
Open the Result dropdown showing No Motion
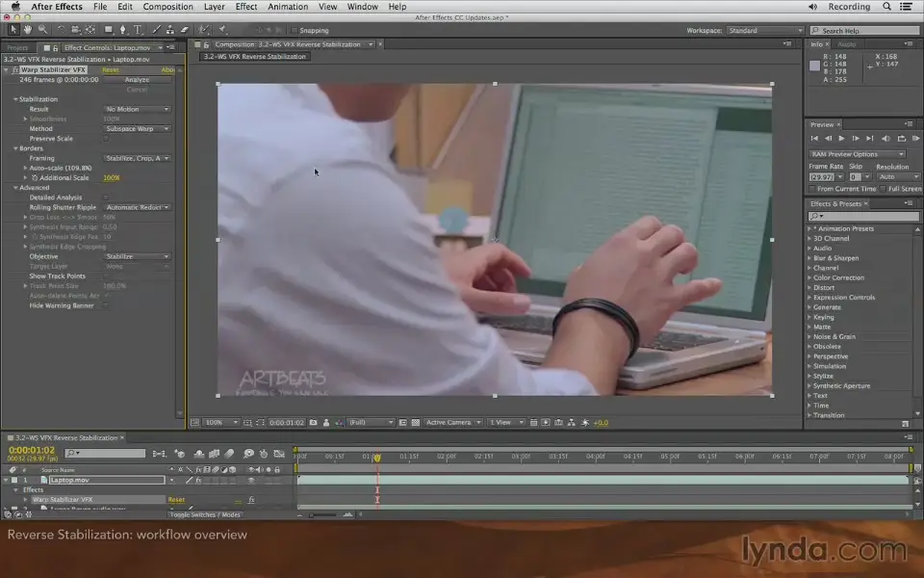tap(137, 109)
